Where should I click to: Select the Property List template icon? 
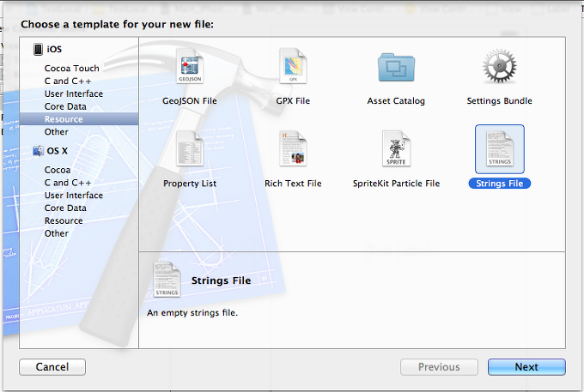[190, 148]
